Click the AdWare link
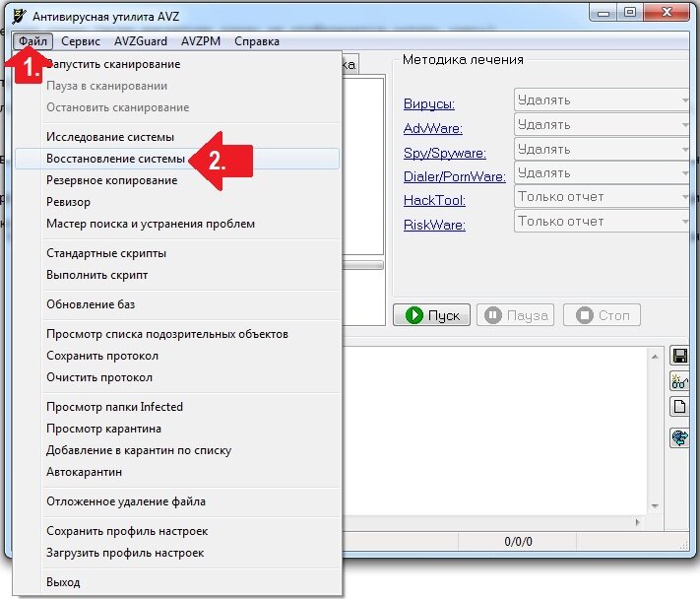Viewport: 700px width, 599px height. coord(432,128)
